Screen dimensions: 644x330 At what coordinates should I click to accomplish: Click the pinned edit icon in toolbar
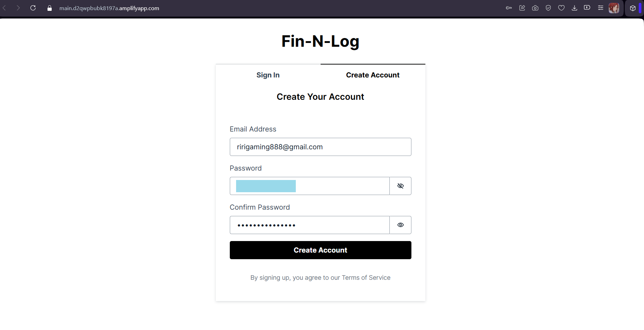(522, 7)
